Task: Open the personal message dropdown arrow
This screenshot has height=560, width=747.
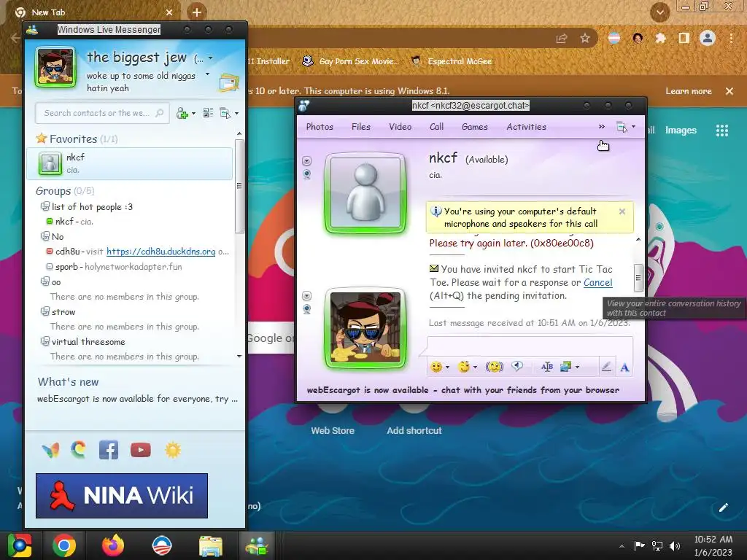Action: click(207, 74)
